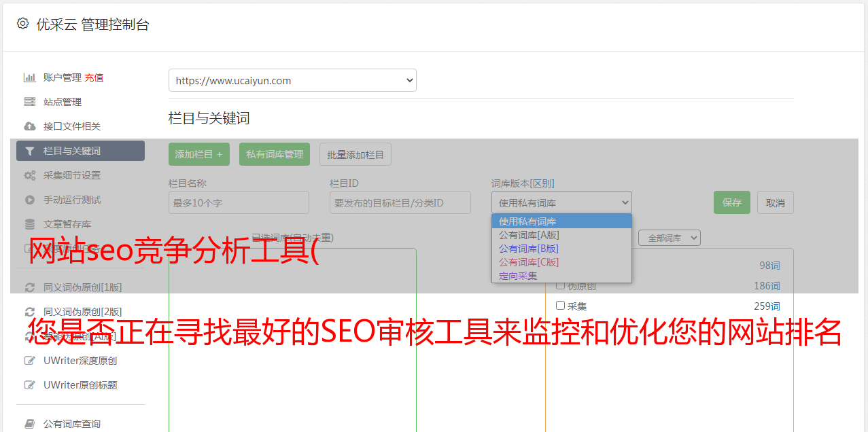Open the 词库版本 dropdown

coord(561,202)
